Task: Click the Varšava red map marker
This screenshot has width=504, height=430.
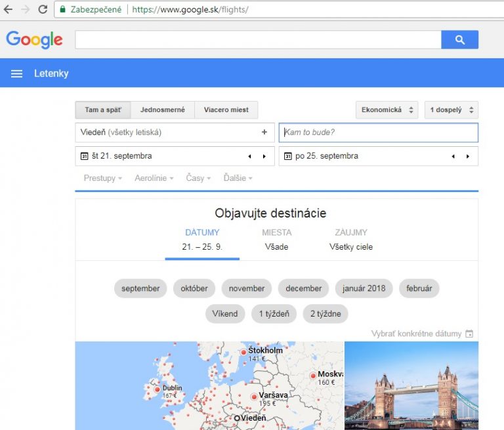Action: (254, 397)
